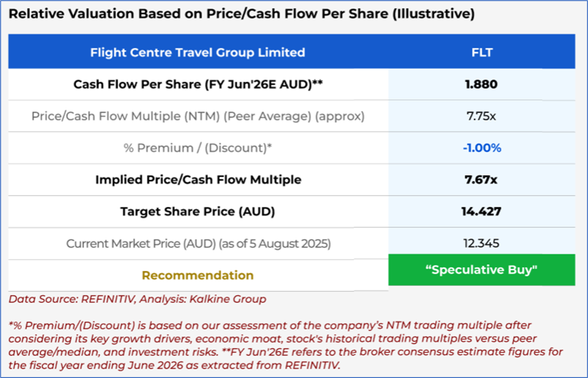Click the 1.880 cash flow value

coord(482,84)
